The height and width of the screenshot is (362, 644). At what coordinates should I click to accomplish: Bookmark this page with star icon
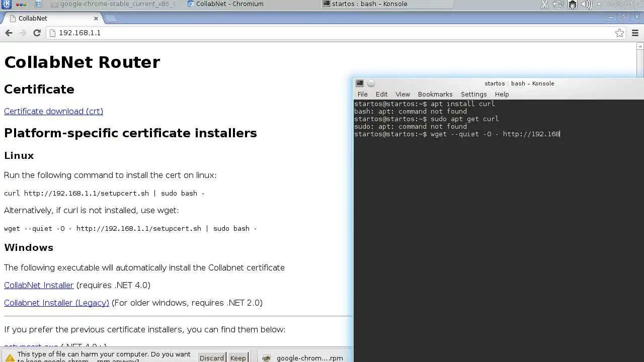click(x=619, y=33)
